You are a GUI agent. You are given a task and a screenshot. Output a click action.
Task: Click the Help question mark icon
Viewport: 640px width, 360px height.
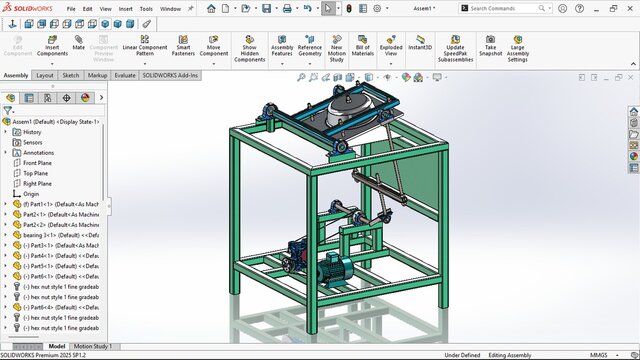pyautogui.click(x=579, y=8)
